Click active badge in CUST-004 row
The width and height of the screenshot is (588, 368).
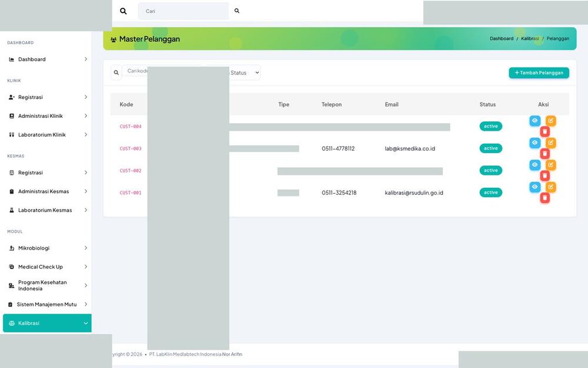coord(490,126)
